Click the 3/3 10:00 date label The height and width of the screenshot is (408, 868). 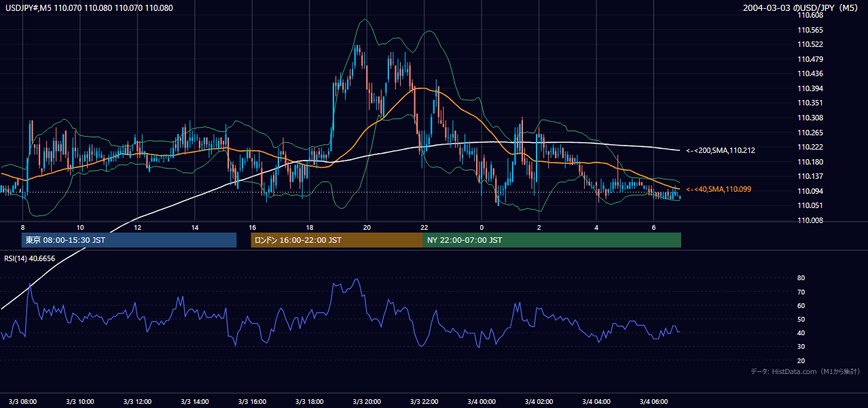click(80, 401)
